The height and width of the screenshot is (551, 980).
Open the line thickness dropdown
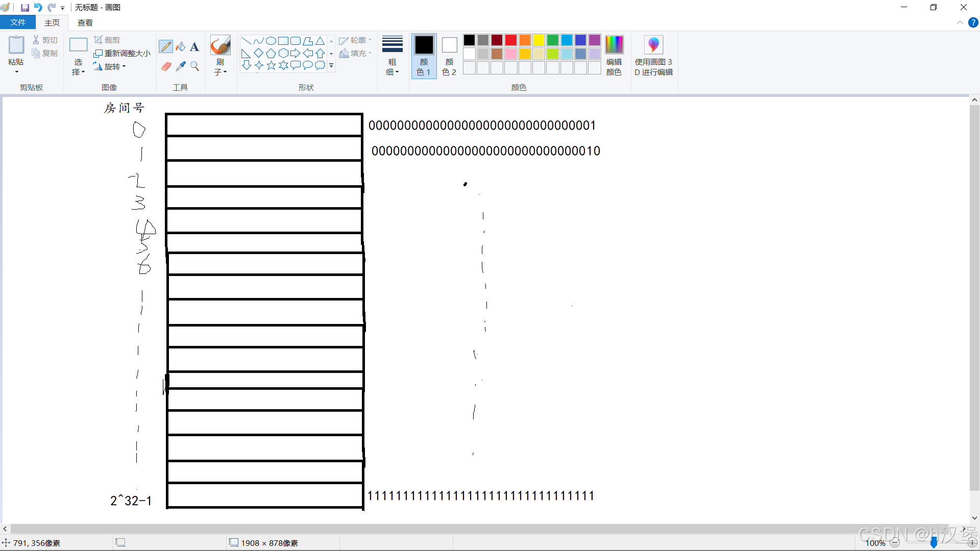click(392, 55)
